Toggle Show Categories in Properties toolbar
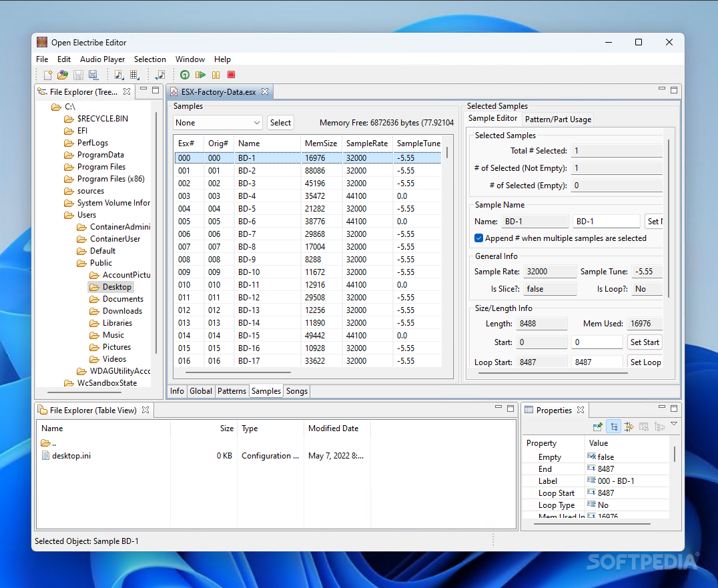The width and height of the screenshot is (718, 588). 614,426
